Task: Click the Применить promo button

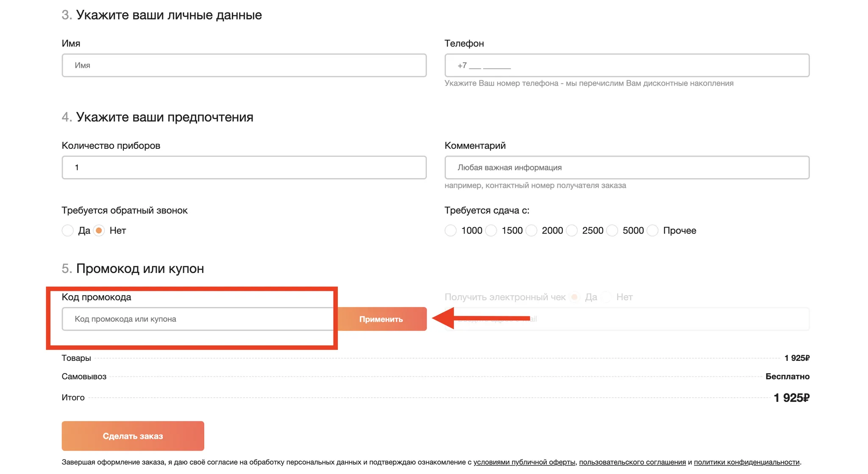Action: [x=381, y=319]
